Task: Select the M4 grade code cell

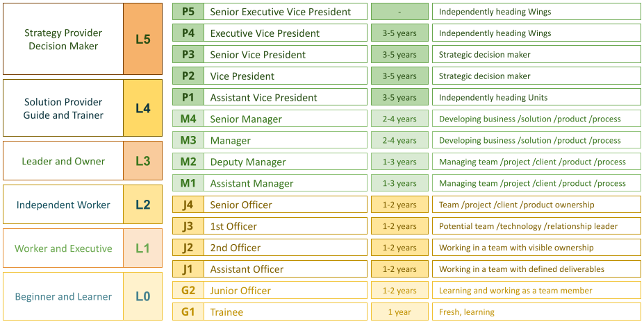Action: [x=188, y=119]
